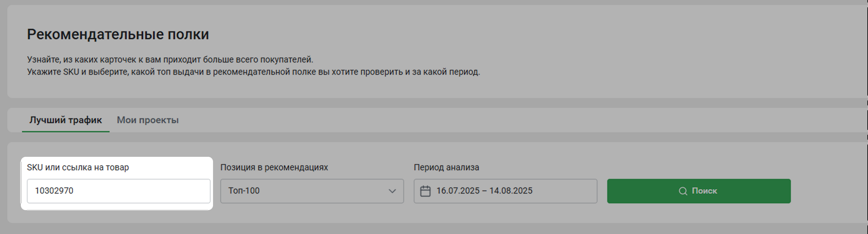Click the calendar icon in the period field

425,191
